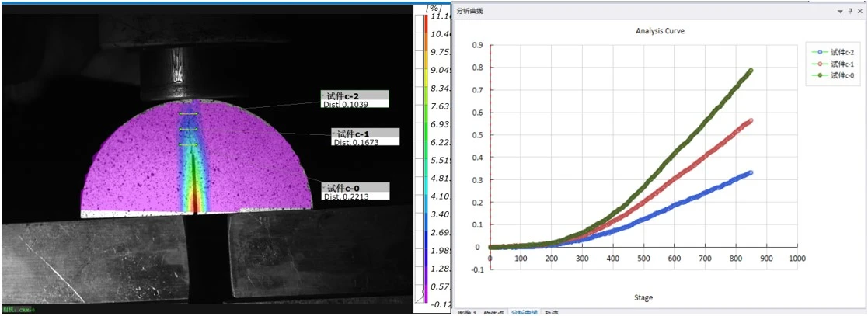868x316 pixels.
Task: Click the 6.93 value on the color scale
Action: (x=440, y=124)
